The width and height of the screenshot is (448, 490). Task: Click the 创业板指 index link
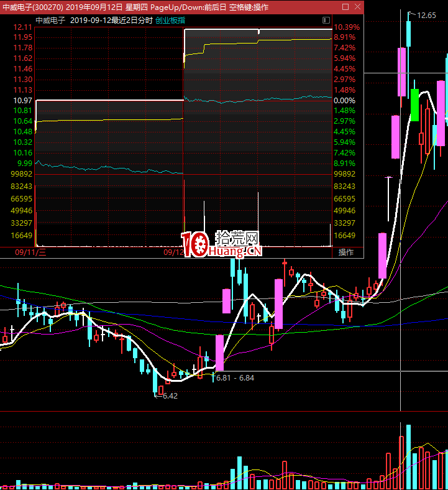tap(170, 21)
